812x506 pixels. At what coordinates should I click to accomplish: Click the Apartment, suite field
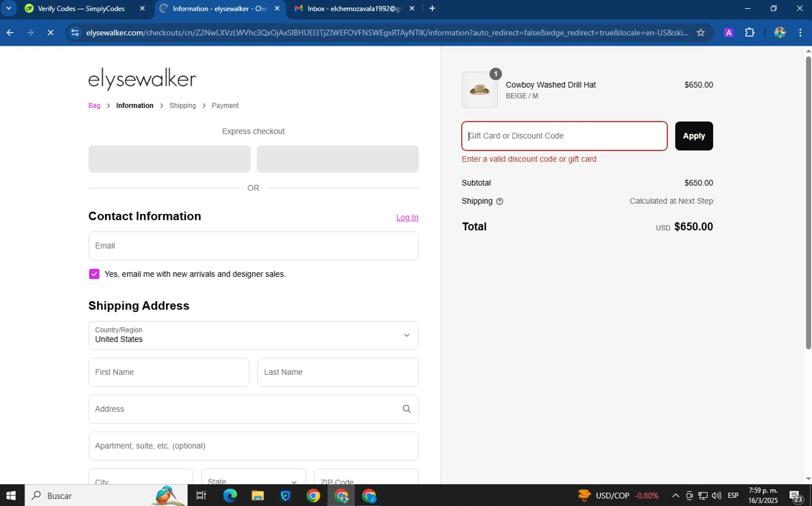pyautogui.click(x=253, y=446)
